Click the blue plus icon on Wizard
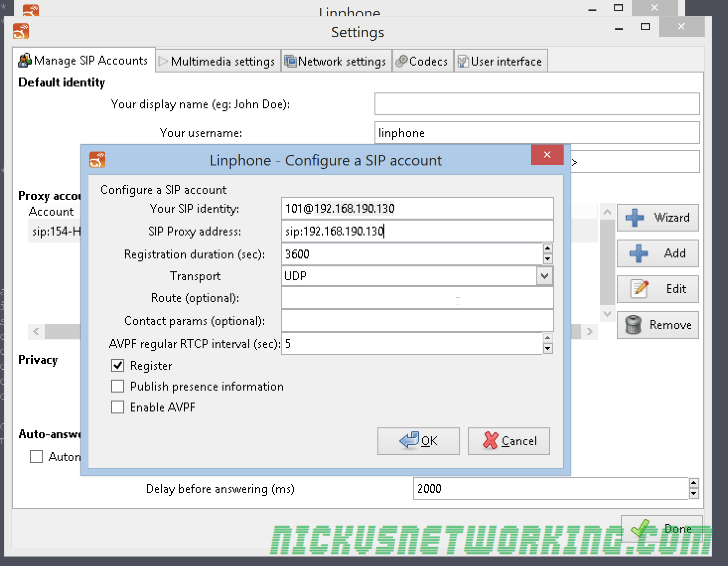This screenshot has height=566, width=728. pos(634,218)
